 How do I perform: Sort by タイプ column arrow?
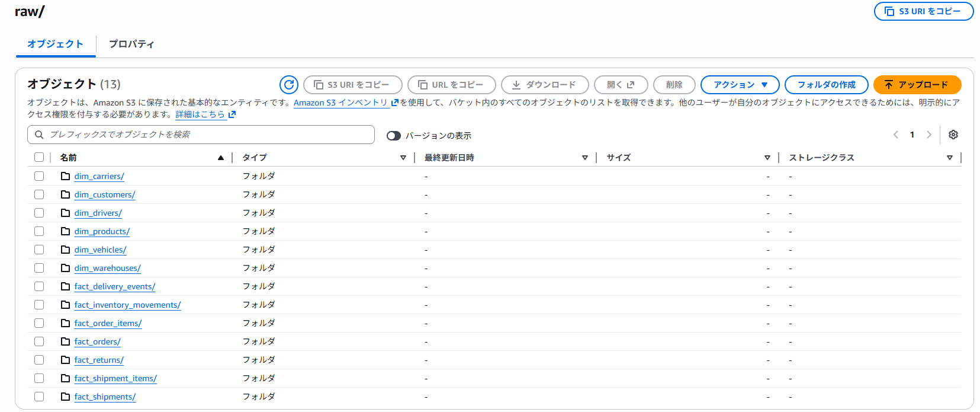coord(403,158)
